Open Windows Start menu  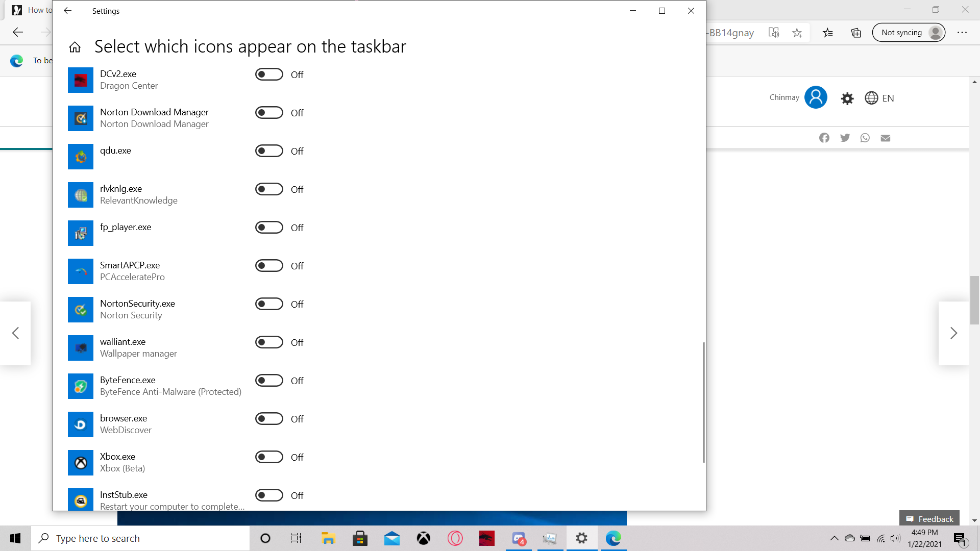pos(15,538)
